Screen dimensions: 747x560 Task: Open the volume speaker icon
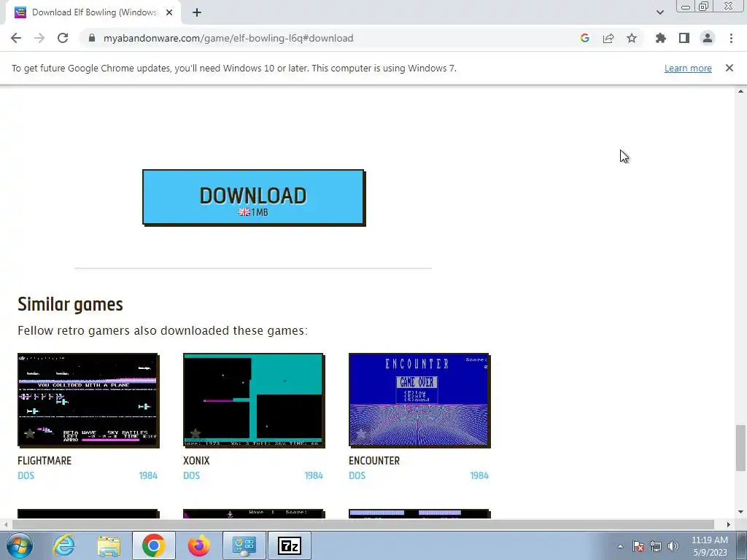(x=673, y=546)
